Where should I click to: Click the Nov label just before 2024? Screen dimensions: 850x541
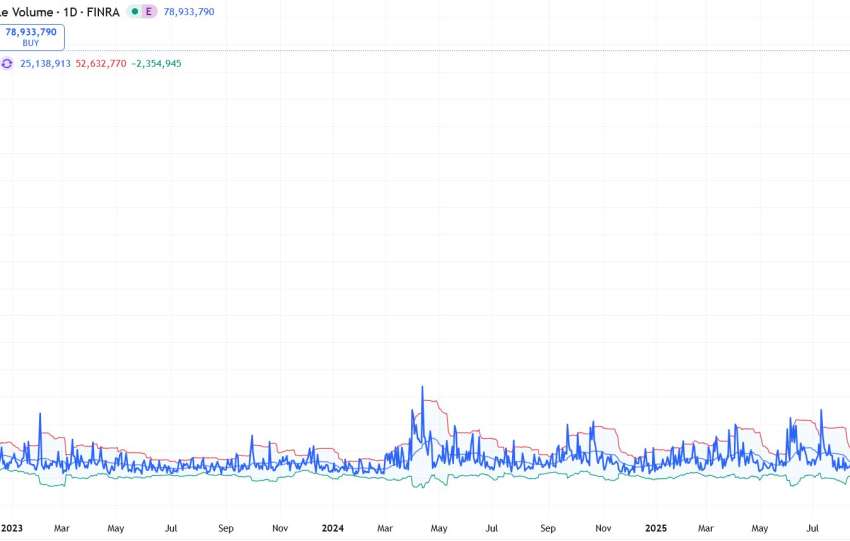click(x=280, y=527)
